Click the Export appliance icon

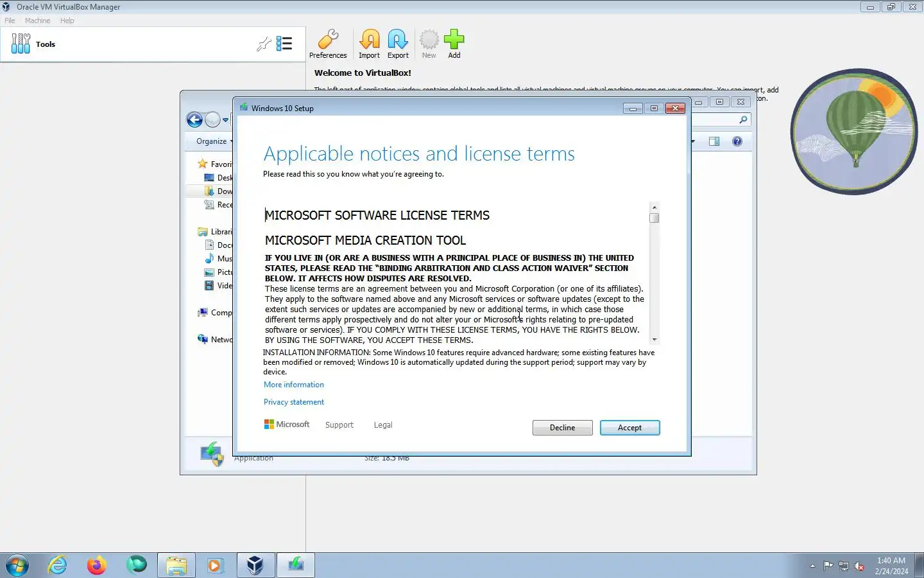point(398,44)
